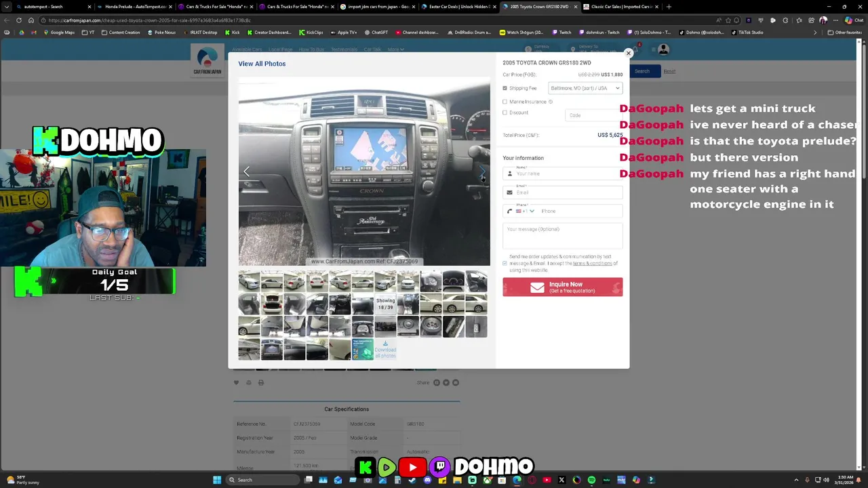The height and width of the screenshot is (488, 868).
Task: Click Your message optional textarea
Action: tap(563, 237)
